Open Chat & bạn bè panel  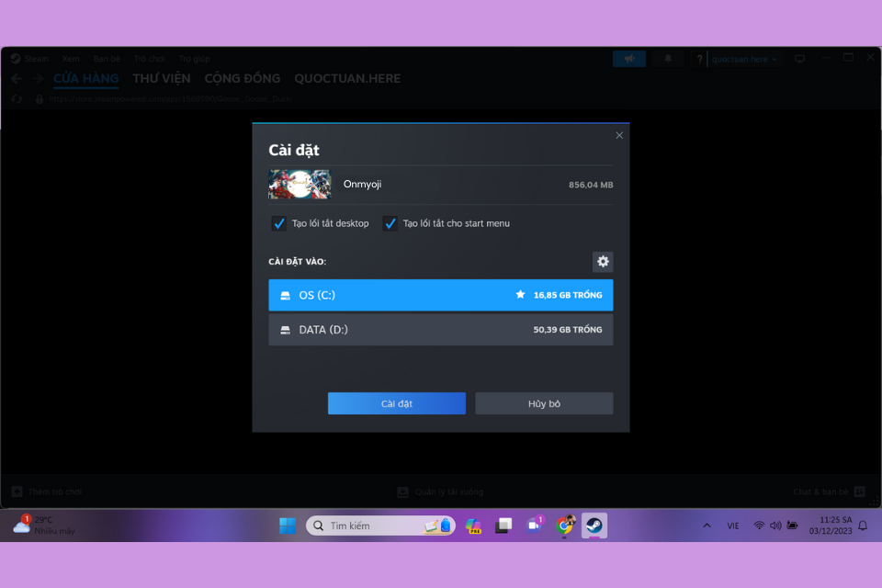click(x=829, y=492)
